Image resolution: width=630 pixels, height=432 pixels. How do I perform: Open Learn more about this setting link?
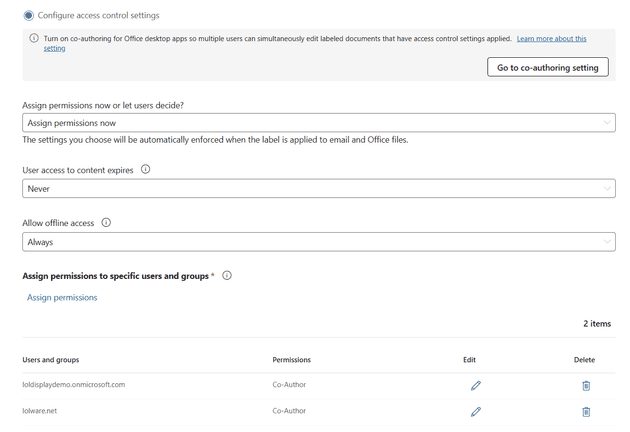click(x=551, y=39)
